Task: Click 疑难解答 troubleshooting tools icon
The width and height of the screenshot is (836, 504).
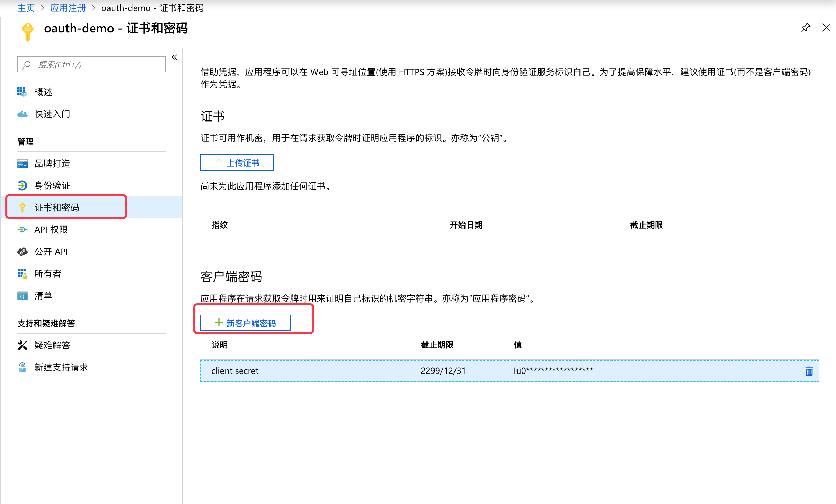Action: (22, 345)
